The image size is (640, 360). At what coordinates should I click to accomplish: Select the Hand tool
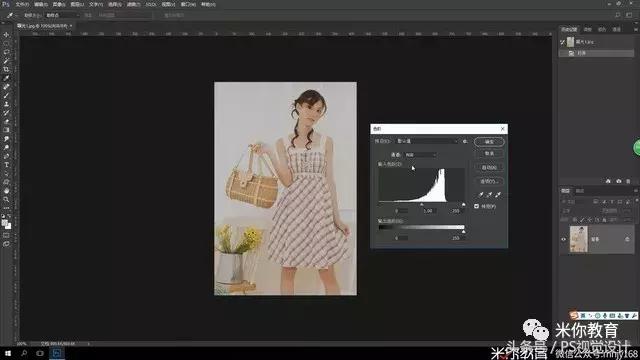tap(6, 191)
